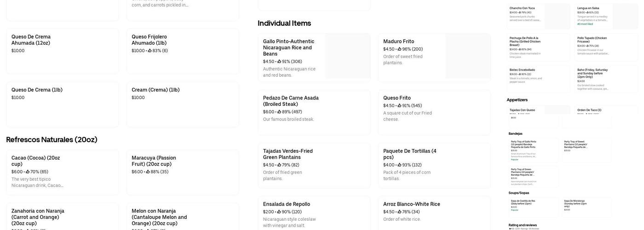Open Queso De Crema (1lb) item

pyautogui.click(x=62, y=104)
